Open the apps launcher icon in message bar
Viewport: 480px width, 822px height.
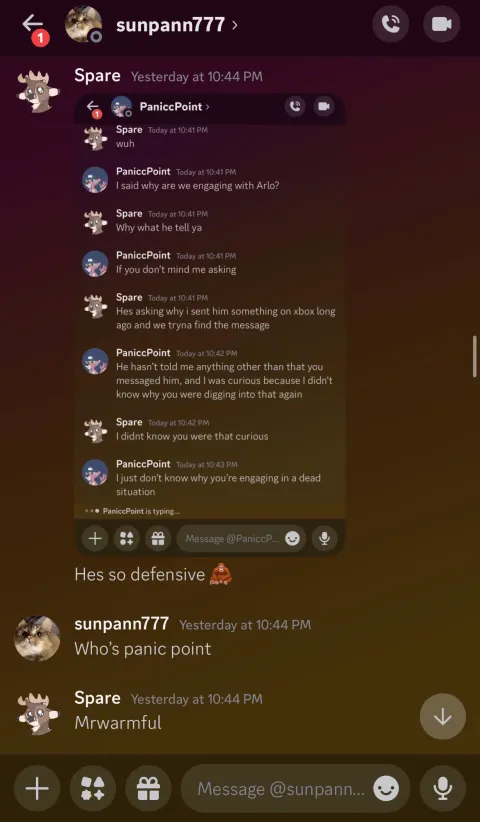click(x=93, y=788)
